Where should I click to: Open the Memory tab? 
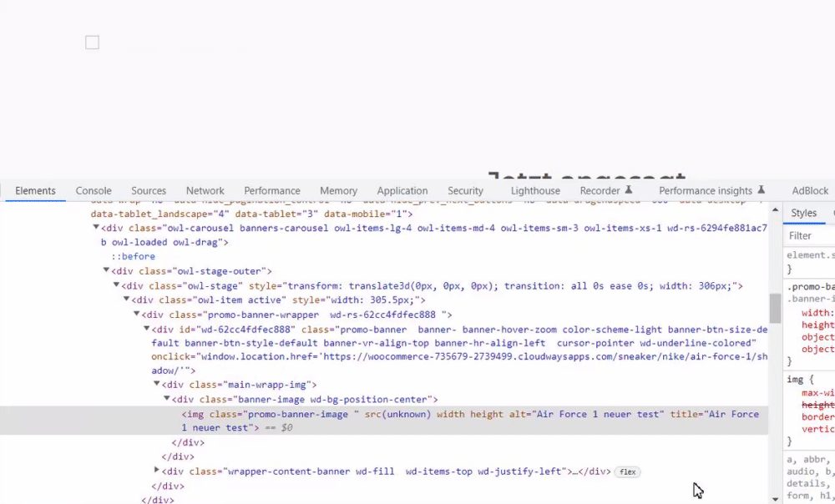[339, 190]
